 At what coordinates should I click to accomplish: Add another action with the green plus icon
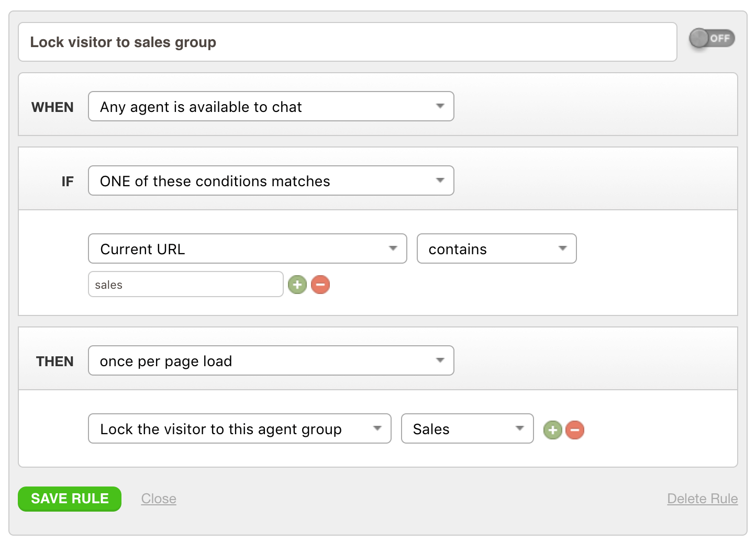click(x=552, y=430)
